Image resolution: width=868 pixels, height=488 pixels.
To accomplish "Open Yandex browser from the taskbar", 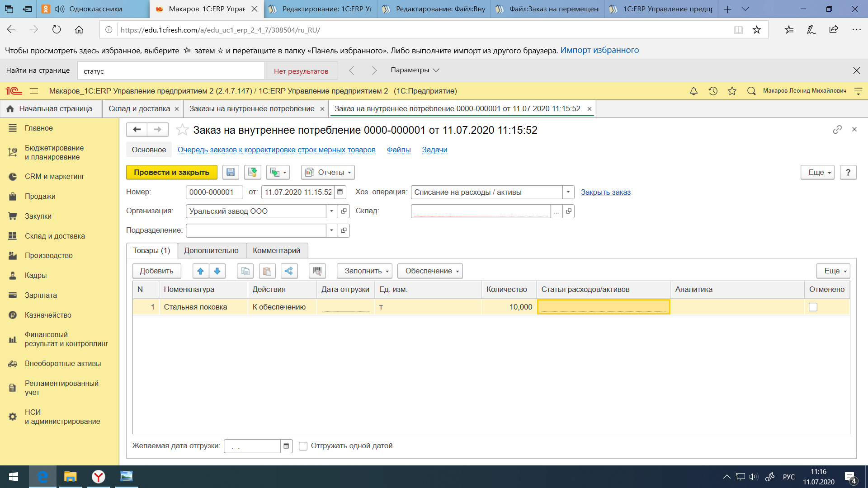I will (x=98, y=477).
